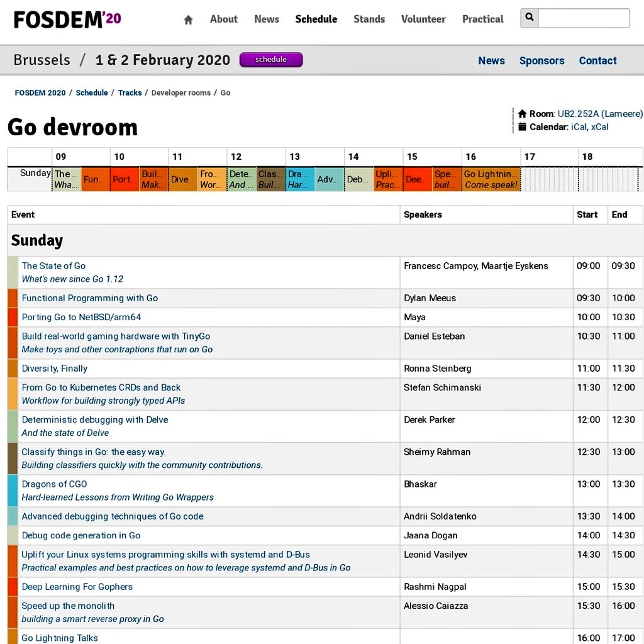Go to Schedule breadcrumb link
This screenshot has height=644, width=644.
[92, 93]
